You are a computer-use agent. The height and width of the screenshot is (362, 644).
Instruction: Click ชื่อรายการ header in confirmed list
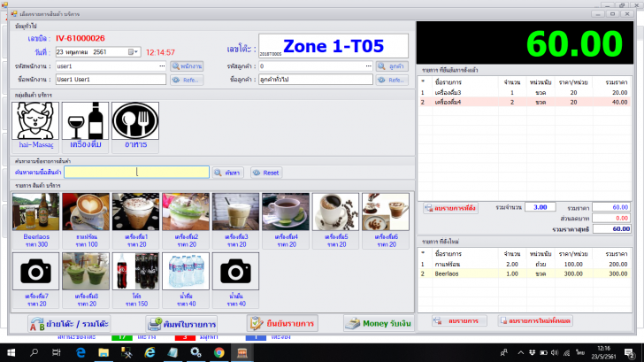click(x=448, y=82)
